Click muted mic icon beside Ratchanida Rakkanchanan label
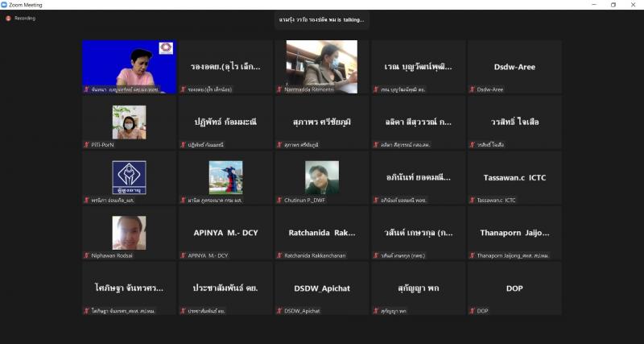 point(279,255)
